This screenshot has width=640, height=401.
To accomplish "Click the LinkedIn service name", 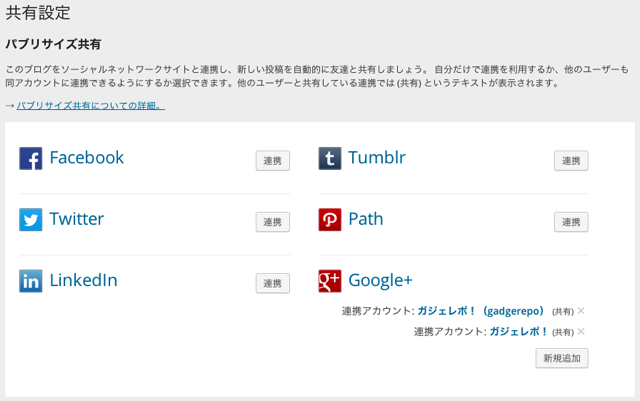I will tap(83, 280).
